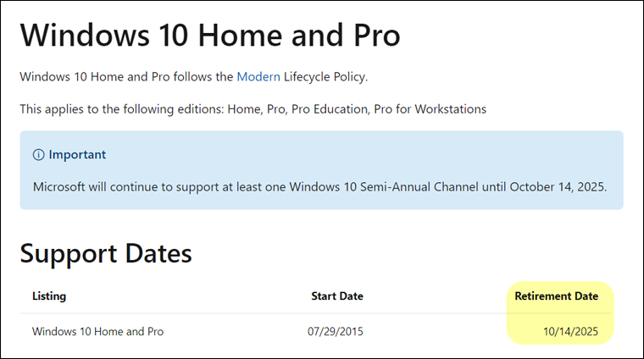Viewport: 644px width, 359px height.
Task: Click the Start Date column header
Action: pyautogui.click(x=337, y=295)
